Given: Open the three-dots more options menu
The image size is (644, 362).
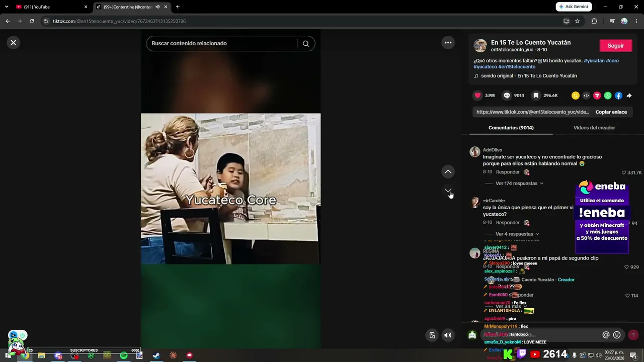Looking at the screenshot, I should (x=448, y=43).
